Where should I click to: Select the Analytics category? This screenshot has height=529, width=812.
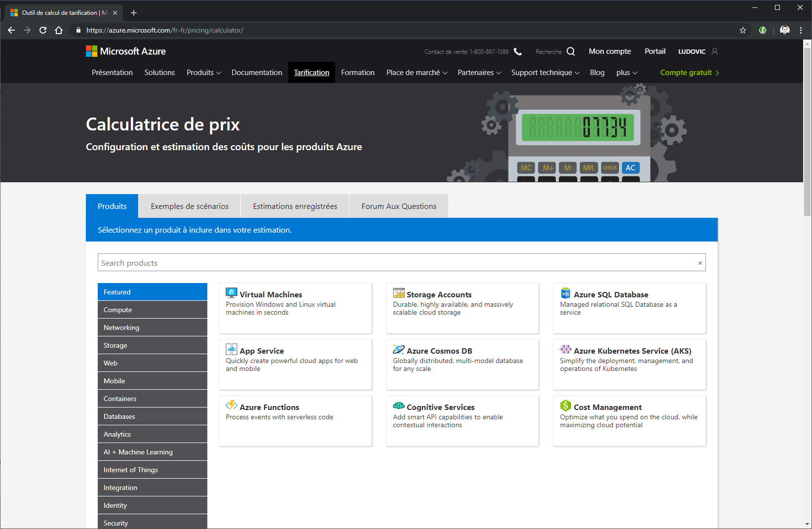153,434
